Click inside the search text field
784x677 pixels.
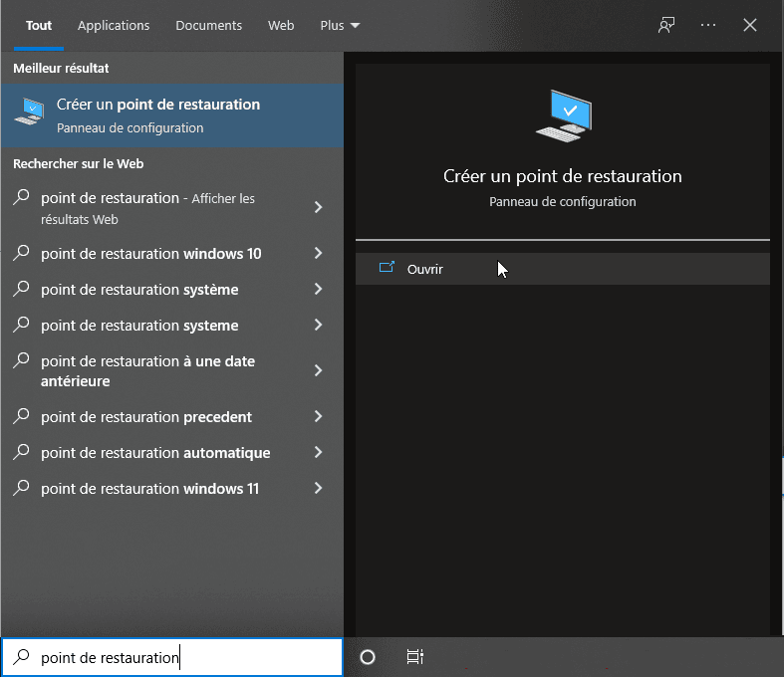pyautogui.click(x=189, y=658)
